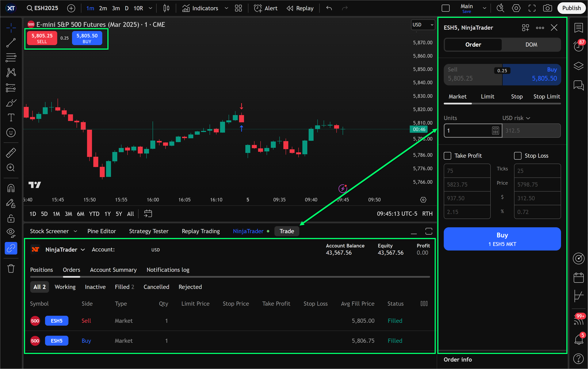Click the Buy 1 ESH5 MKT button
The image size is (588, 369).
502,239
